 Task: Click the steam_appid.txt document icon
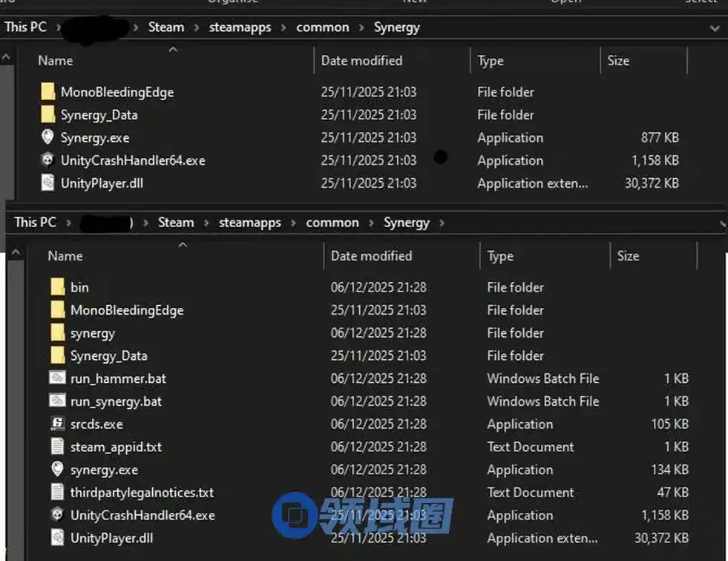pos(58,447)
